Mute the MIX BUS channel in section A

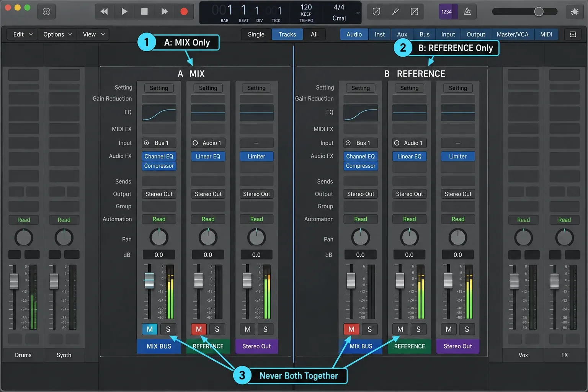(x=150, y=329)
